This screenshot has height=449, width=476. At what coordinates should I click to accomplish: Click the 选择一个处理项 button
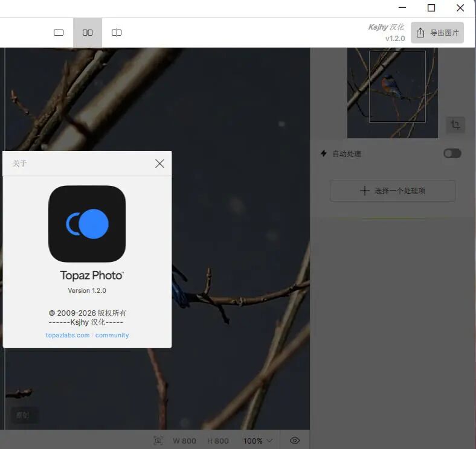pos(393,191)
